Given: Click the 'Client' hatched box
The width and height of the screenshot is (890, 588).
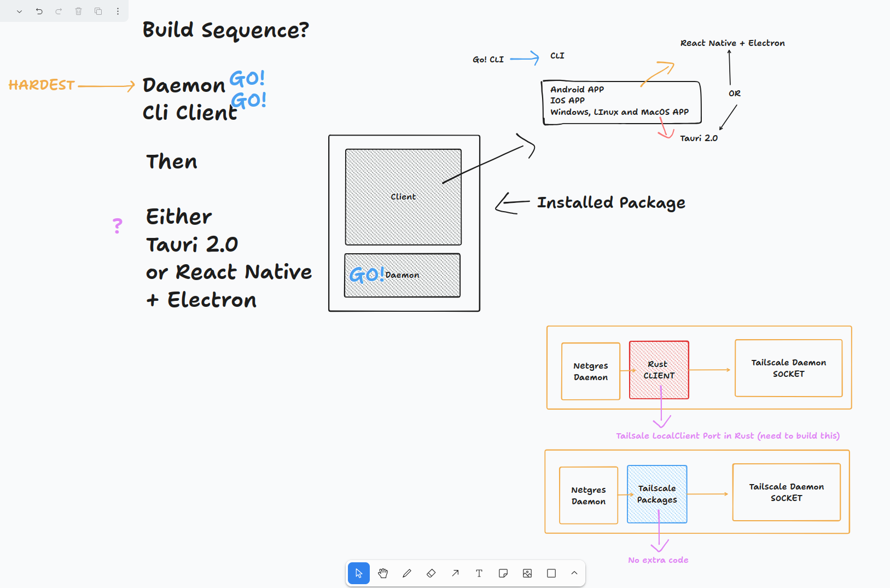Looking at the screenshot, I should [403, 197].
